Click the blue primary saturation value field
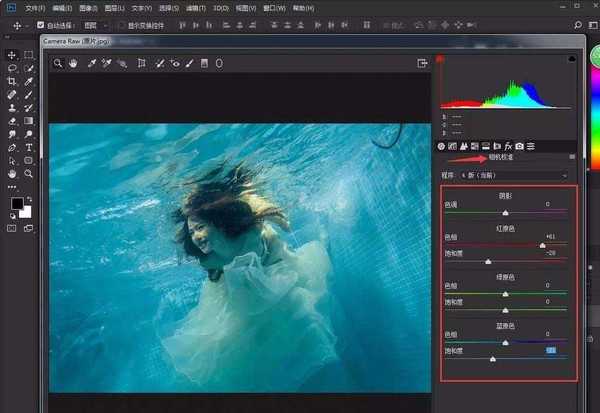Screen dimensions: 600x413 click(550, 351)
